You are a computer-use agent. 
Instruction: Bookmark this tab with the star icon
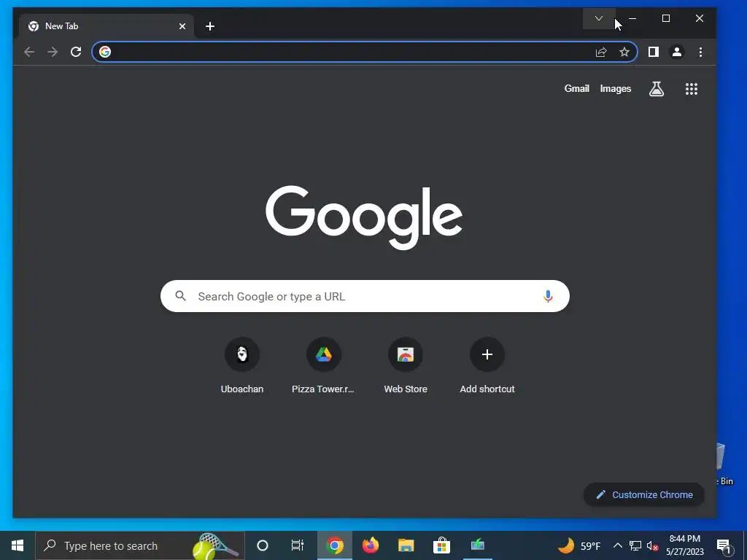(624, 52)
